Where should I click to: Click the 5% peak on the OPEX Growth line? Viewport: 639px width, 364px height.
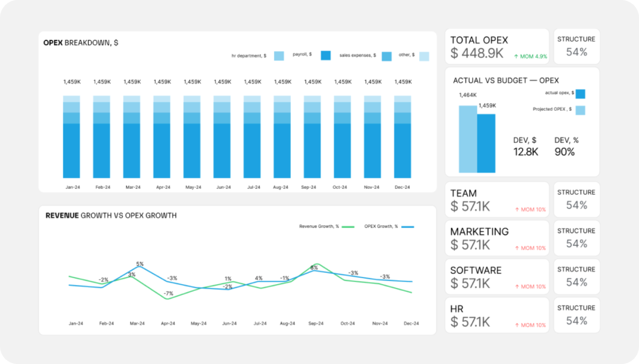click(x=138, y=266)
